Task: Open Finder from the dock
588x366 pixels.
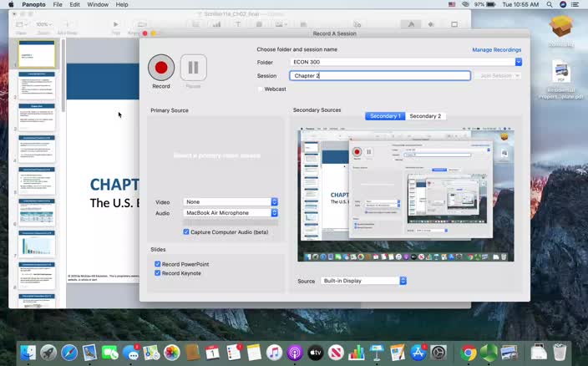Action: (28, 353)
